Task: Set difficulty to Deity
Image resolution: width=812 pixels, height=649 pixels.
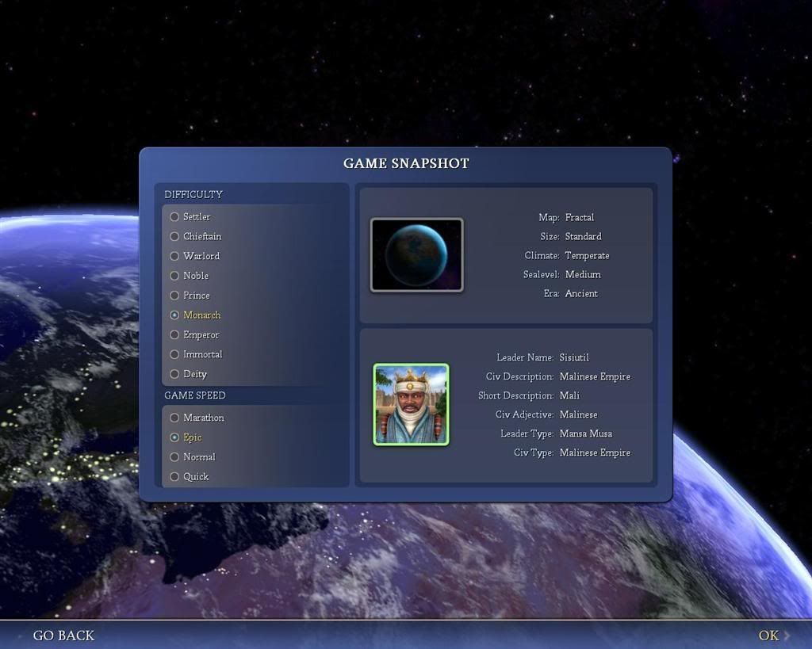Action: point(189,374)
